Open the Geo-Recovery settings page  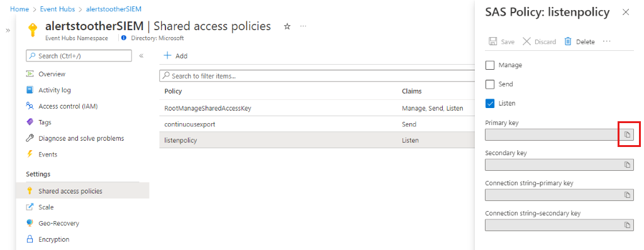point(53,224)
